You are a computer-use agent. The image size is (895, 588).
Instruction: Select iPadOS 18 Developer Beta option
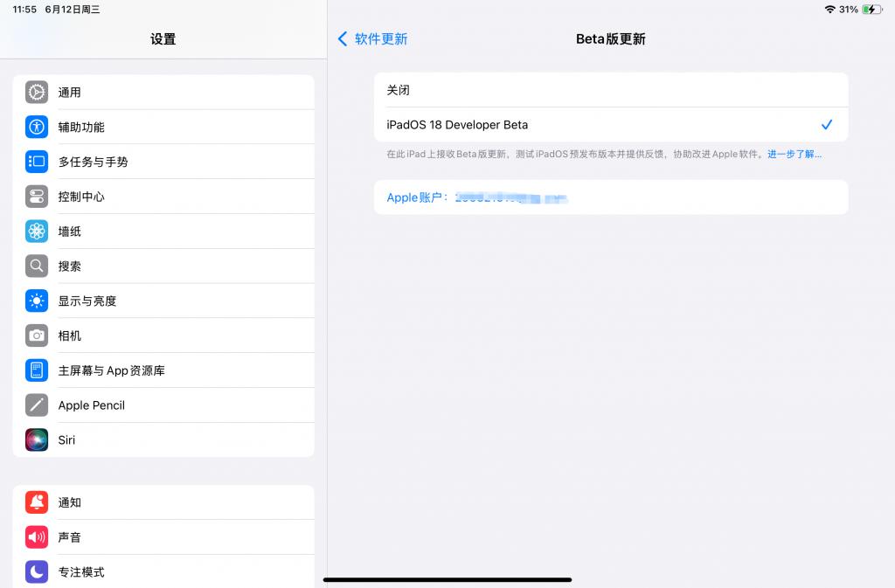(x=611, y=125)
